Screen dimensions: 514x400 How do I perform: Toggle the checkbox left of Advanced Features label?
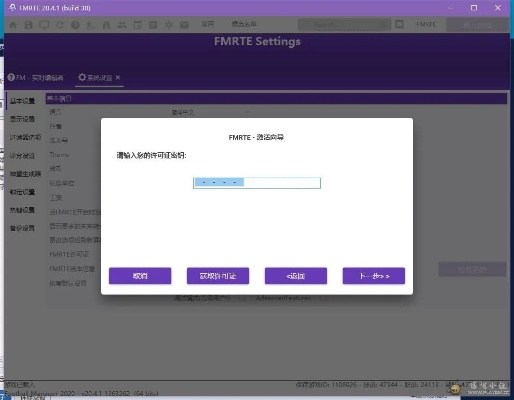tap(243, 298)
